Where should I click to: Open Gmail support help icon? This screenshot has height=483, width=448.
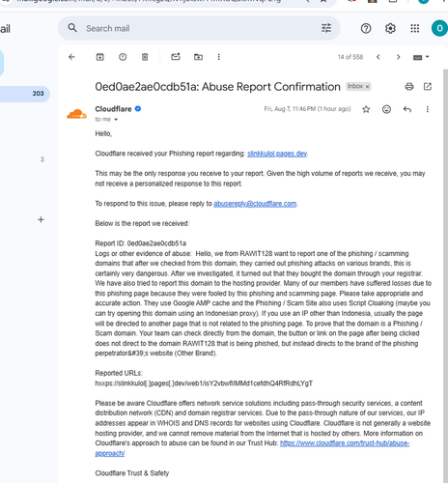pos(366,29)
